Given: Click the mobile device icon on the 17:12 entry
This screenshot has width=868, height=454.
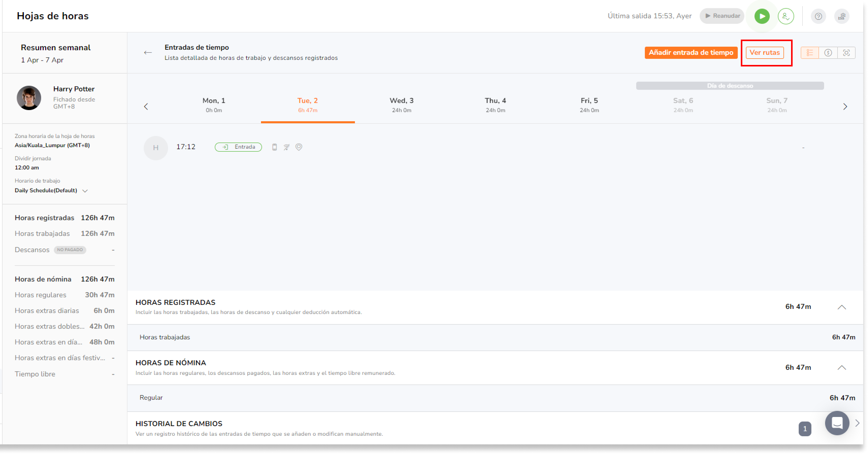Looking at the screenshot, I should pyautogui.click(x=274, y=147).
